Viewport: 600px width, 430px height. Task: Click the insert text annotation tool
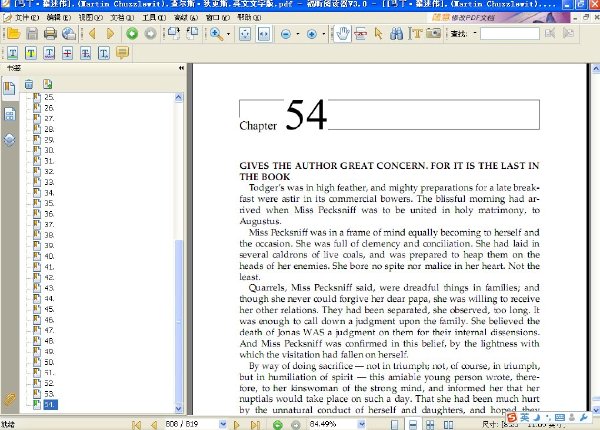pos(104,53)
